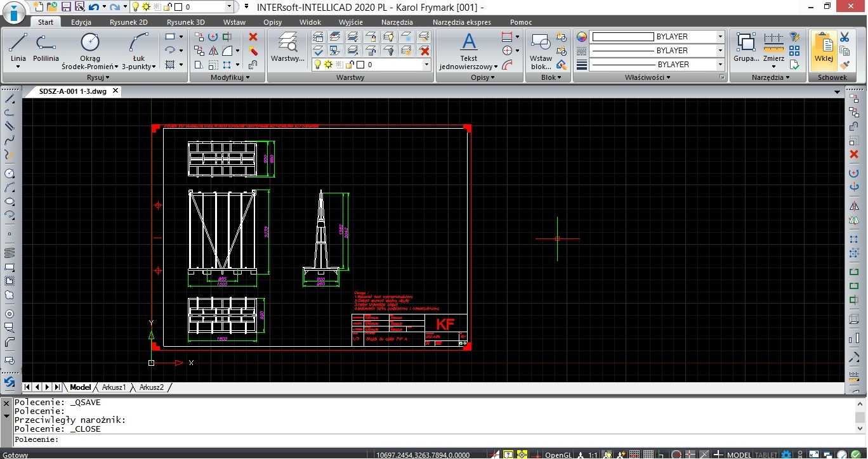Toggle TABLET mode in status bar
Viewport: 868px width, 459px height.
766,455
